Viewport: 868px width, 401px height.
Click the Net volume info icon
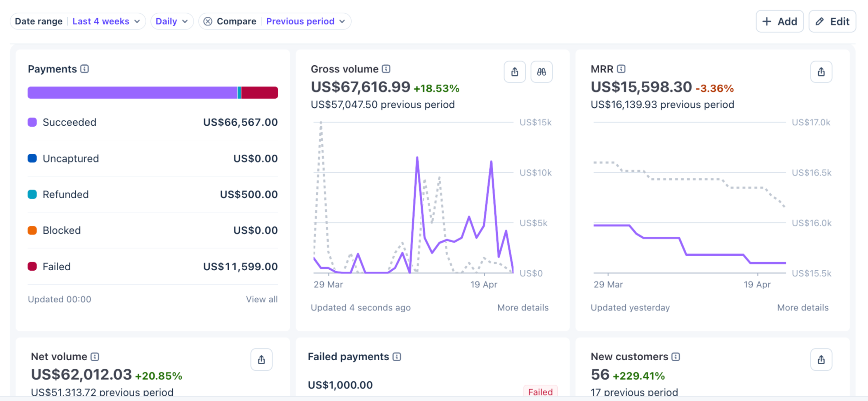94,357
